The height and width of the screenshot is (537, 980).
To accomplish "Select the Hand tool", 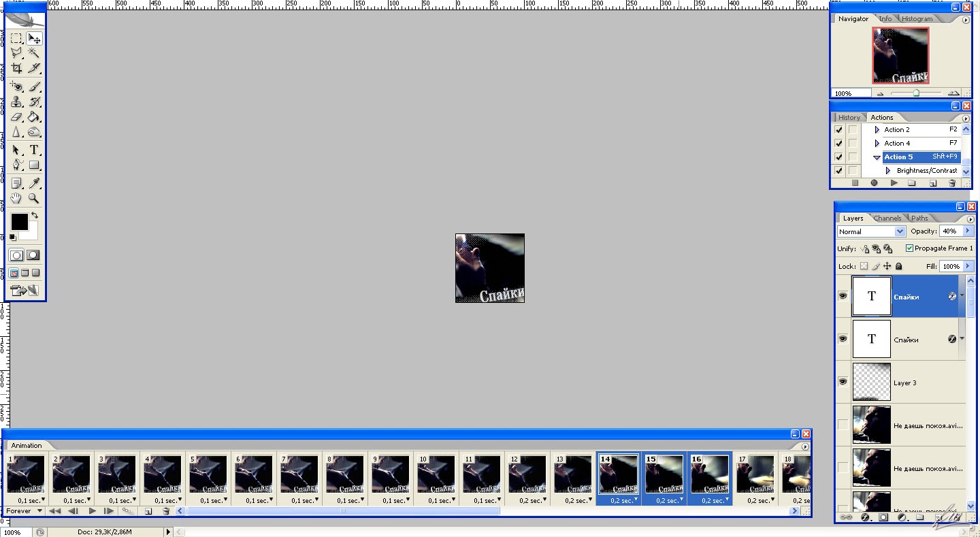I will [16, 198].
